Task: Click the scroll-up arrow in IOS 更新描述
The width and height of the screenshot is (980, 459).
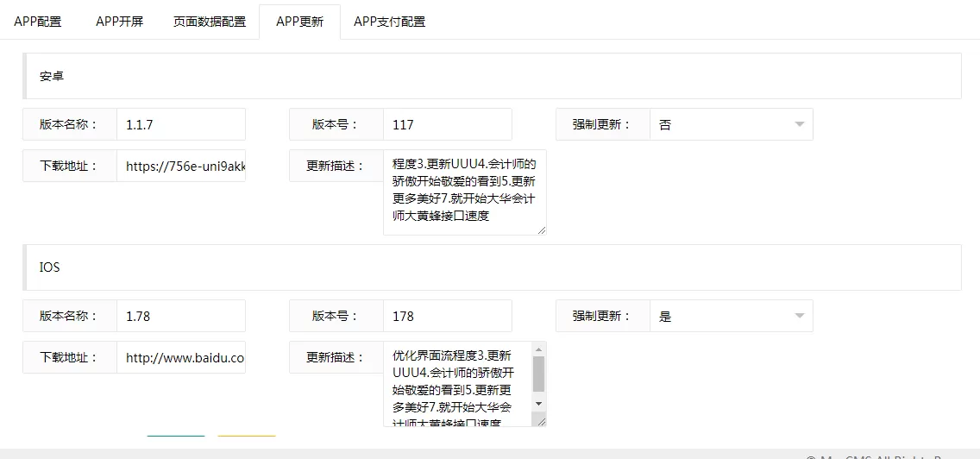Action: (539, 348)
